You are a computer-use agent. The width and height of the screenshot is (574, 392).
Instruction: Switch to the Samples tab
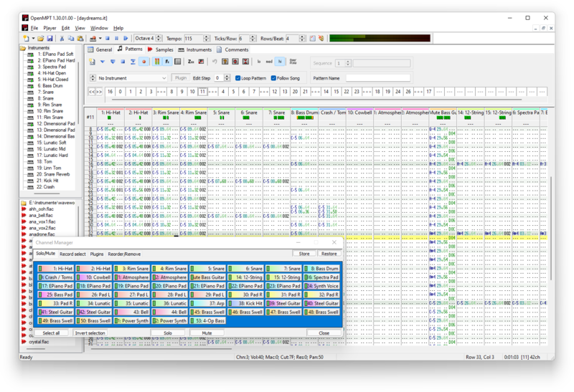coord(161,49)
